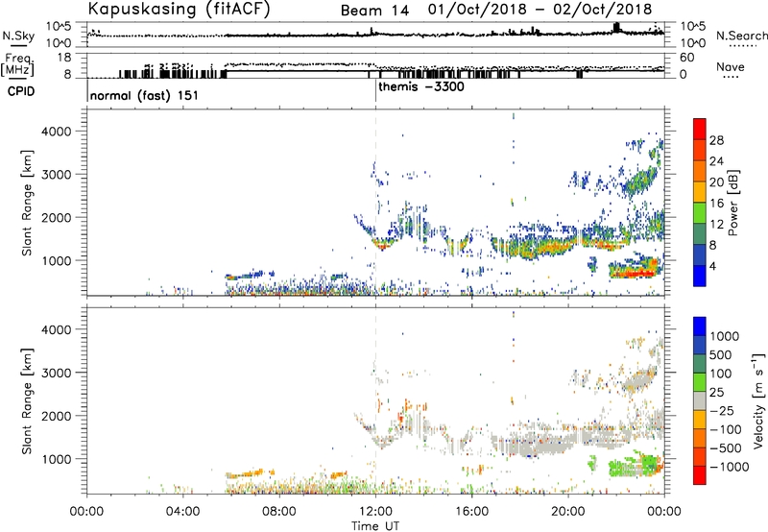This screenshot has height=532, width=768.
Task: Click the blue bottom segment of the power color bar
Action: coord(700,276)
